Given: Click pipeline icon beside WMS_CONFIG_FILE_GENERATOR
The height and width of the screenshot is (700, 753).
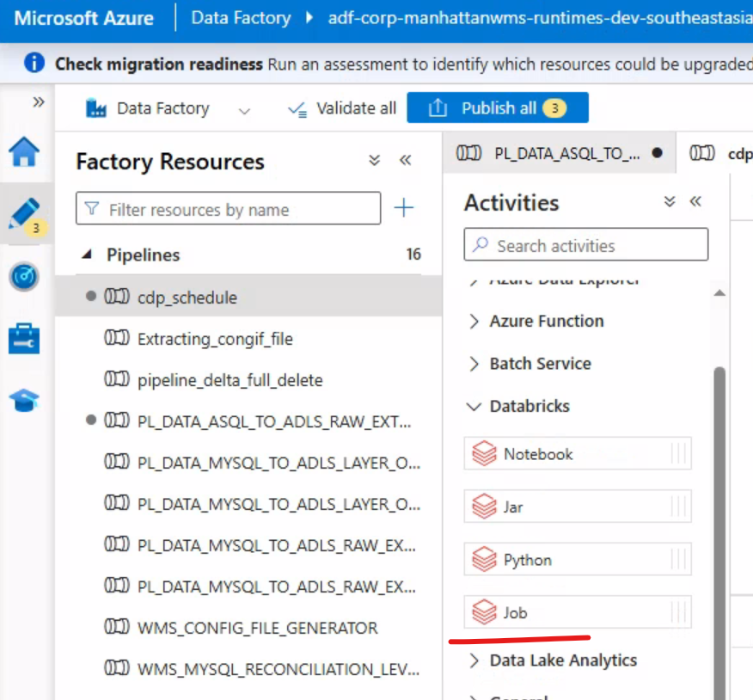Looking at the screenshot, I should [117, 627].
